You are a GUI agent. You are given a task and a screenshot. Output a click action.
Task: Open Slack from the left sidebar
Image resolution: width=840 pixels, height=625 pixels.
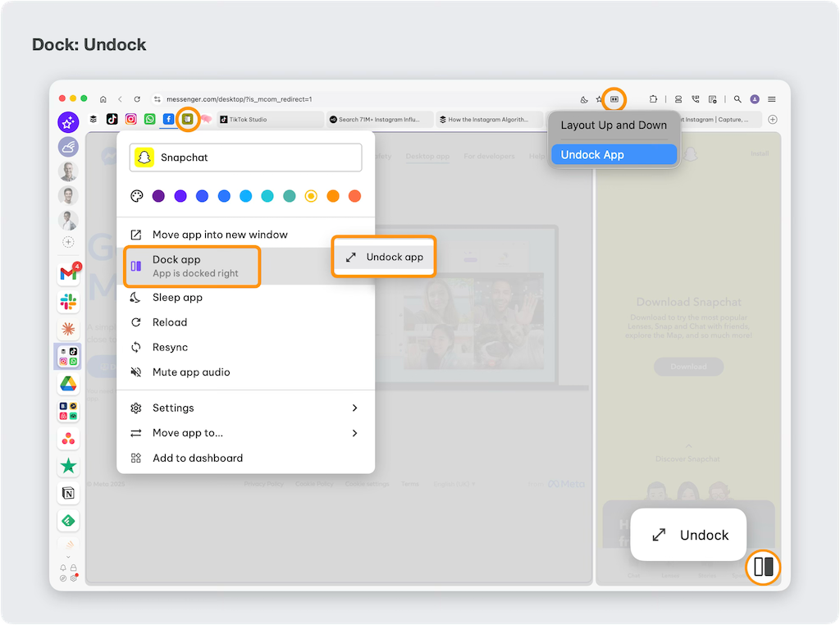(68, 303)
